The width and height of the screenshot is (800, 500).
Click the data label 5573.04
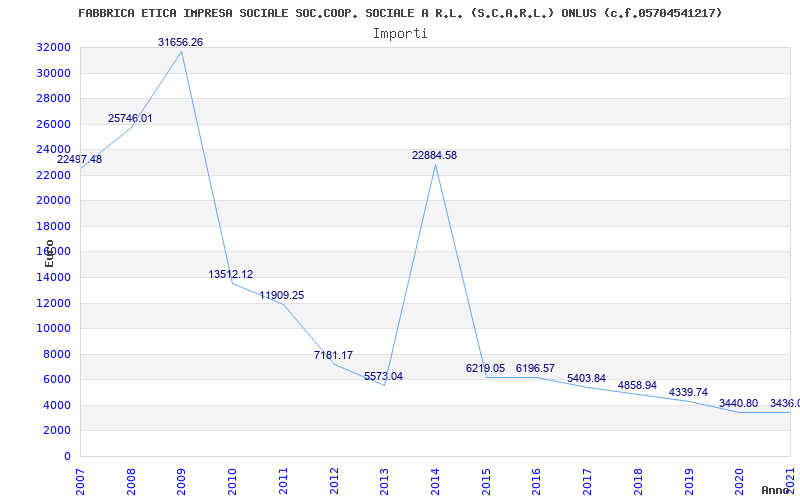pyautogui.click(x=383, y=377)
